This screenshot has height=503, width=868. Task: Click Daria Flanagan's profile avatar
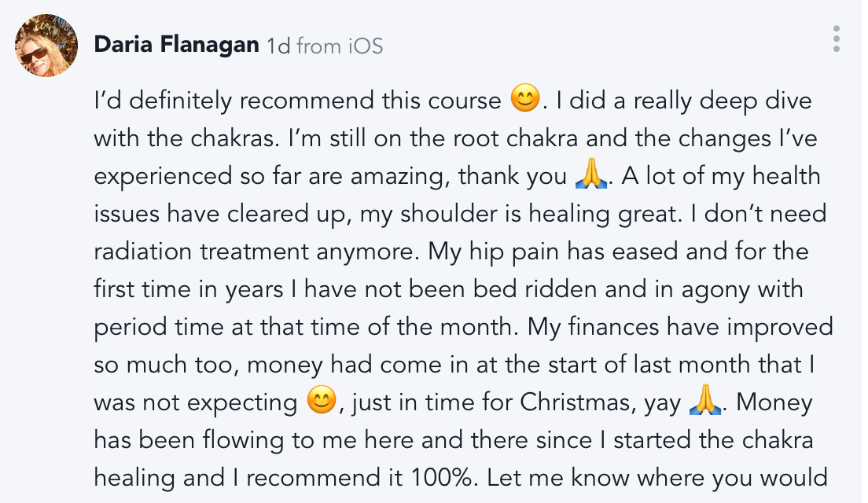click(46, 46)
